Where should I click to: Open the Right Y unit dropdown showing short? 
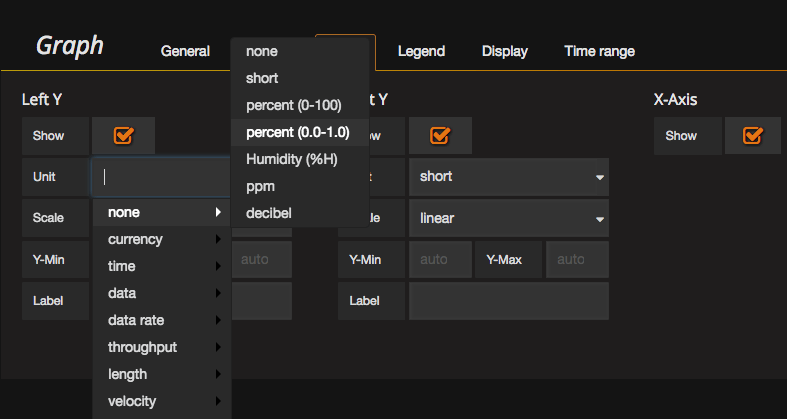[508, 177]
